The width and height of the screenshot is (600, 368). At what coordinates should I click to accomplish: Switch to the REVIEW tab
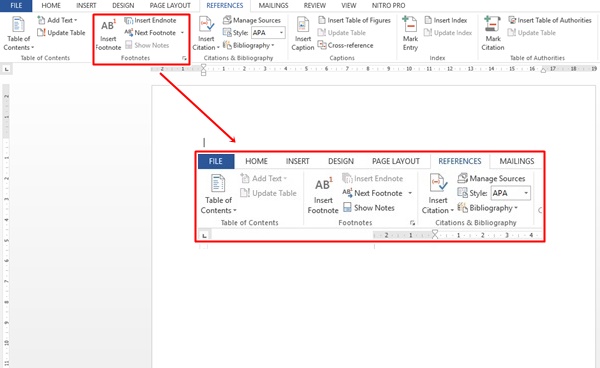(x=315, y=5)
